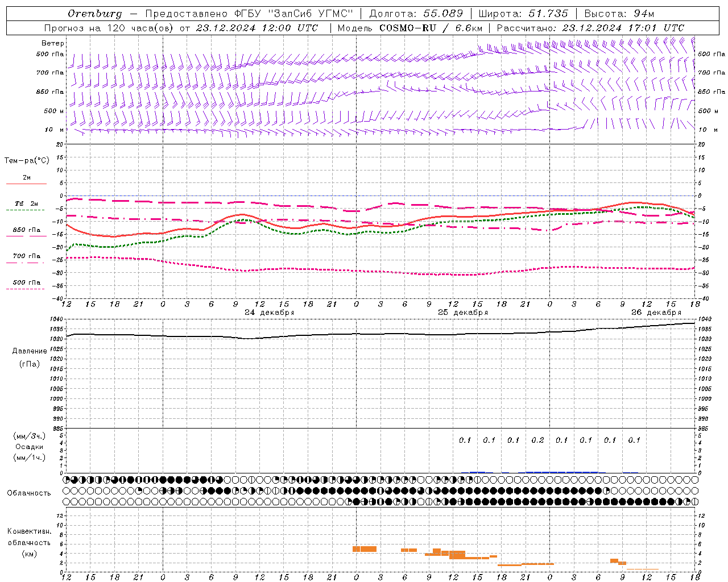Click the 'Осадки' precipitation label
The width and height of the screenshot is (728, 582).
[30, 447]
